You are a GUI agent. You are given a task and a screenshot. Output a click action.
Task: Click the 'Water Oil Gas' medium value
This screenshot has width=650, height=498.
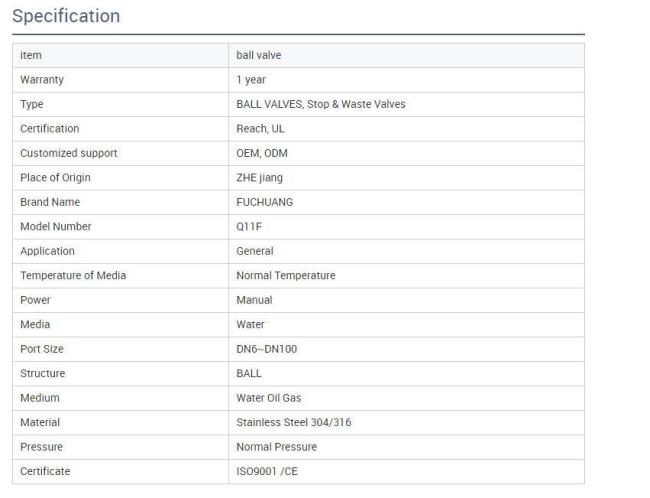pyautogui.click(x=268, y=398)
